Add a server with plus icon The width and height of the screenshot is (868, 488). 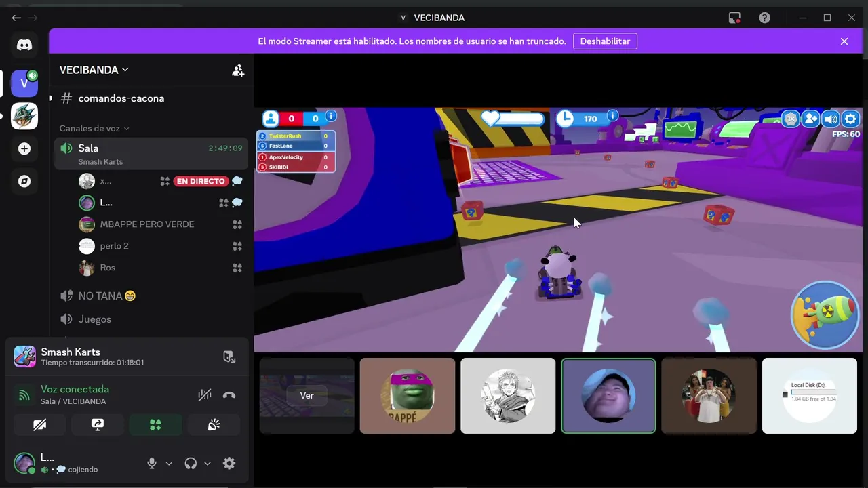point(24,148)
